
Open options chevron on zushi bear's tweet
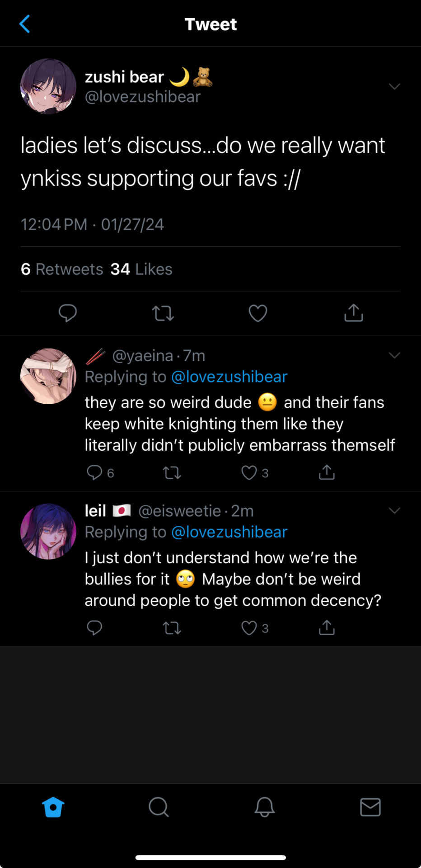(394, 86)
